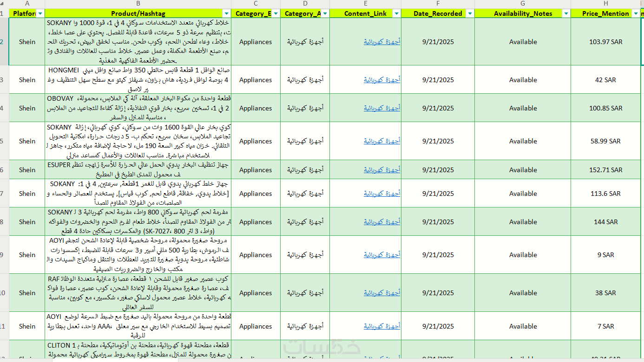Select the 113.6 SAR price cell

[x=605, y=194]
